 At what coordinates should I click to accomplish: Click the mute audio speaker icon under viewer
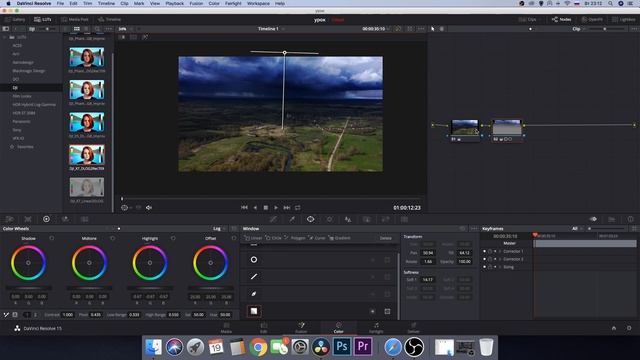[x=149, y=208]
